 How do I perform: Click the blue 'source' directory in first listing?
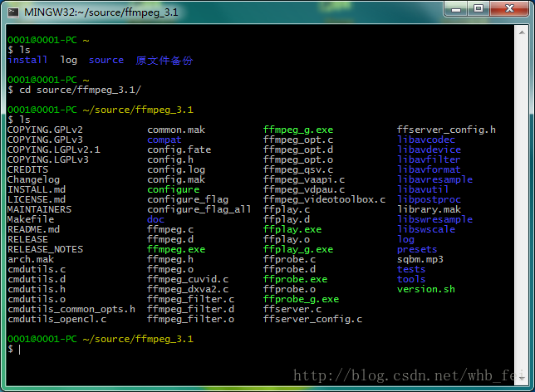click(x=106, y=60)
